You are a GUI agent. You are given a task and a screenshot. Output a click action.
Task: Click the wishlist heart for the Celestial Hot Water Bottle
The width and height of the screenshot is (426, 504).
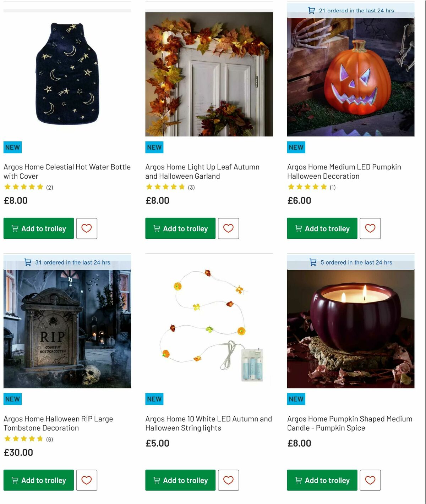87,228
